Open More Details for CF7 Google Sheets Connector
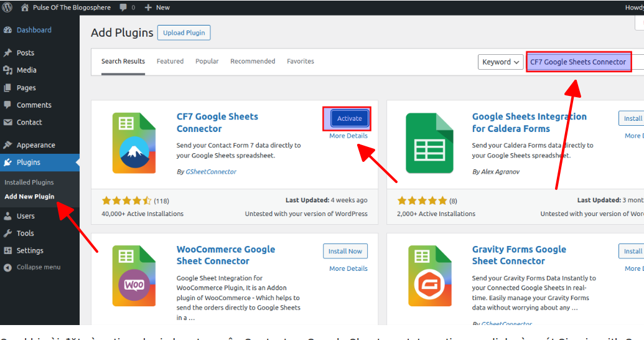 coord(348,136)
